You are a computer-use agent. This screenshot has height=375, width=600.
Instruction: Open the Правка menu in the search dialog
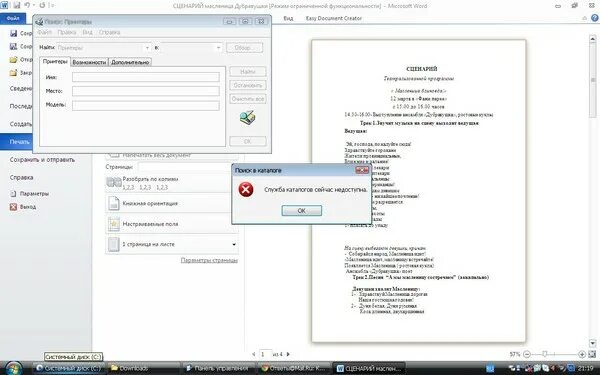67,33
